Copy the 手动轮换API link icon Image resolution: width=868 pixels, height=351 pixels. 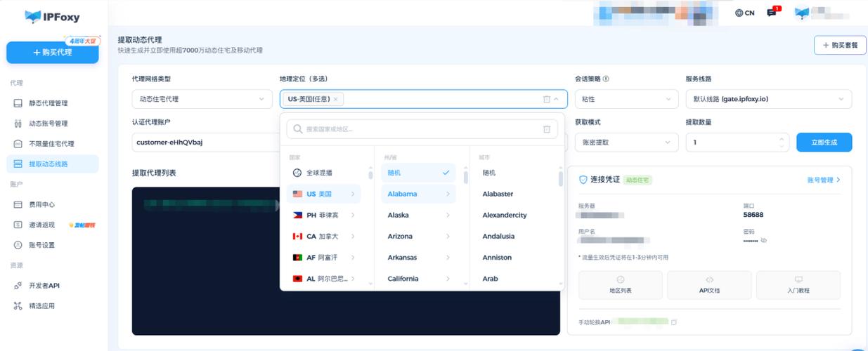tap(674, 322)
